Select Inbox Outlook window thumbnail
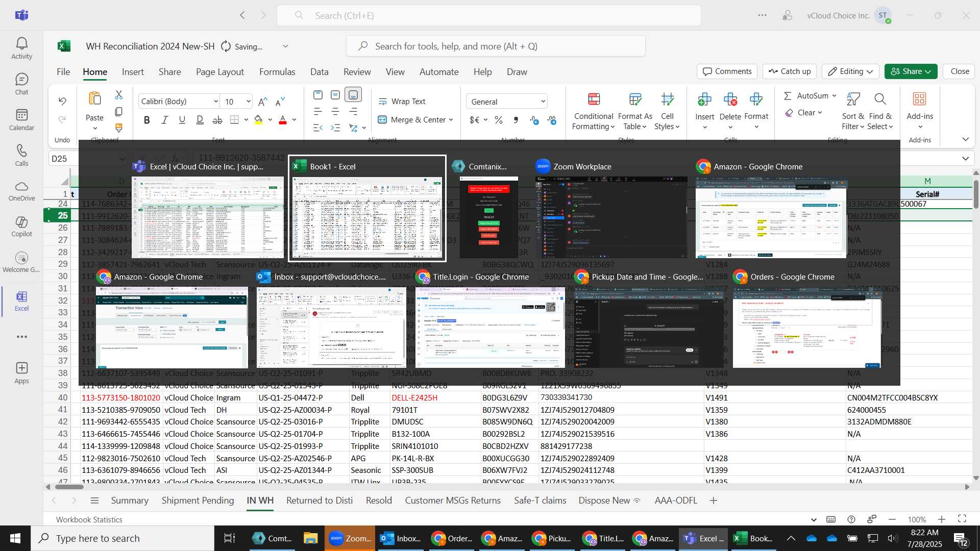The image size is (980, 551). [331, 319]
